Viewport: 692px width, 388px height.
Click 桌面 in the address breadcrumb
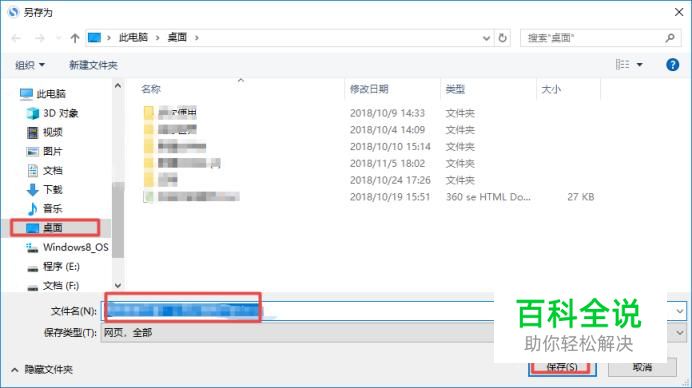coord(177,38)
